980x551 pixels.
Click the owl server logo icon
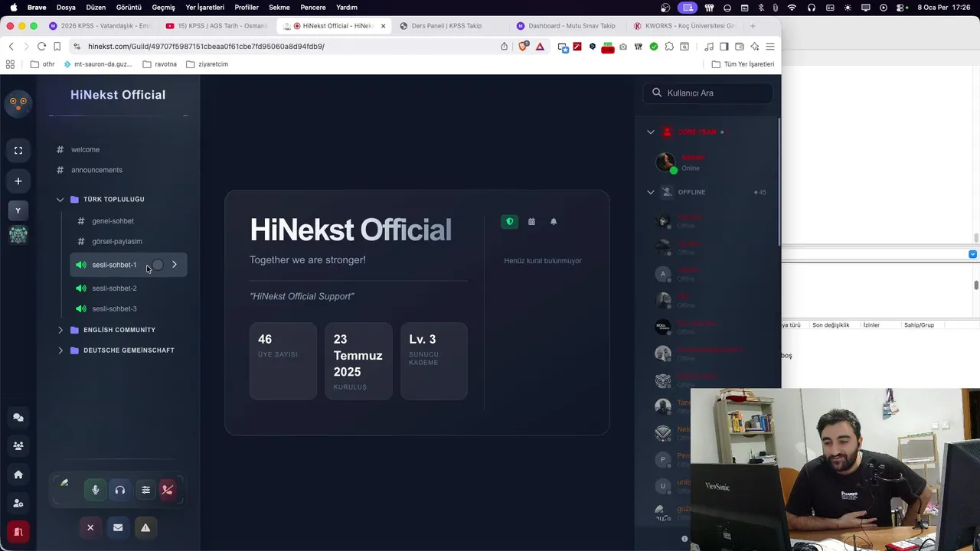[18, 103]
